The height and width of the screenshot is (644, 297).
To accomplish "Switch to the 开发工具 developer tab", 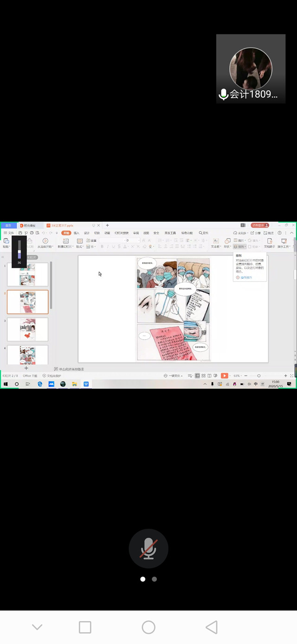I will click(x=170, y=233).
